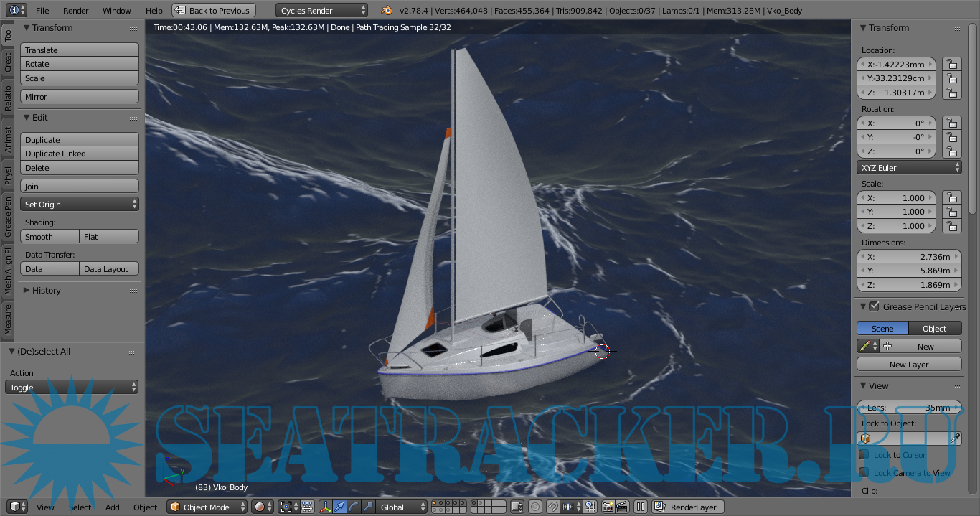Toggle the Grease Pencil Layers checkbox

click(874, 307)
